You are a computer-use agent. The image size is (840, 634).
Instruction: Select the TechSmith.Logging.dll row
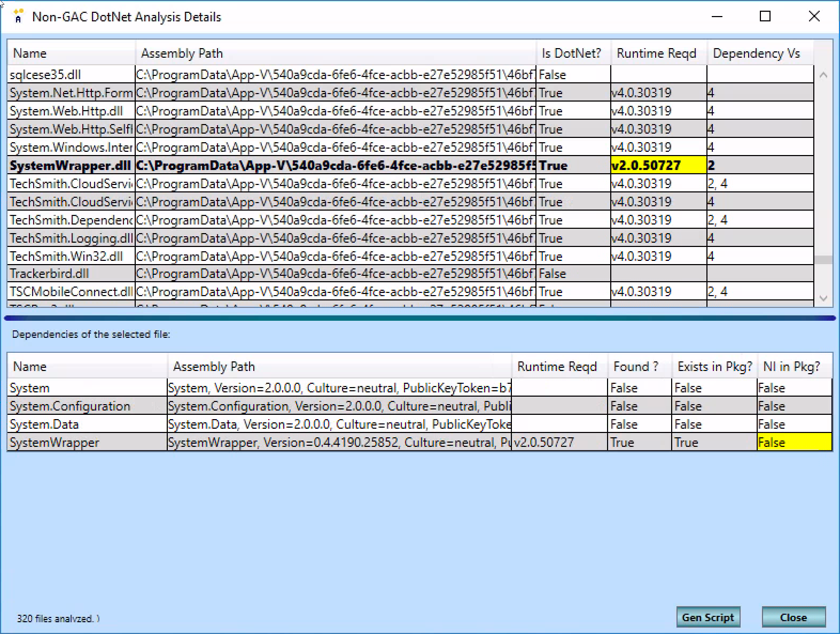pyautogui.click(x=411, y=238)
